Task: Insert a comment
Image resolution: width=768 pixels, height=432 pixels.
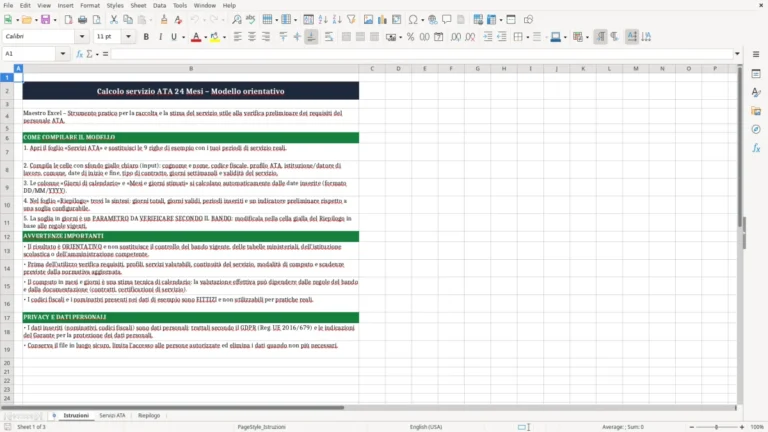Action: pyautogui.click(x=447, y=20)
